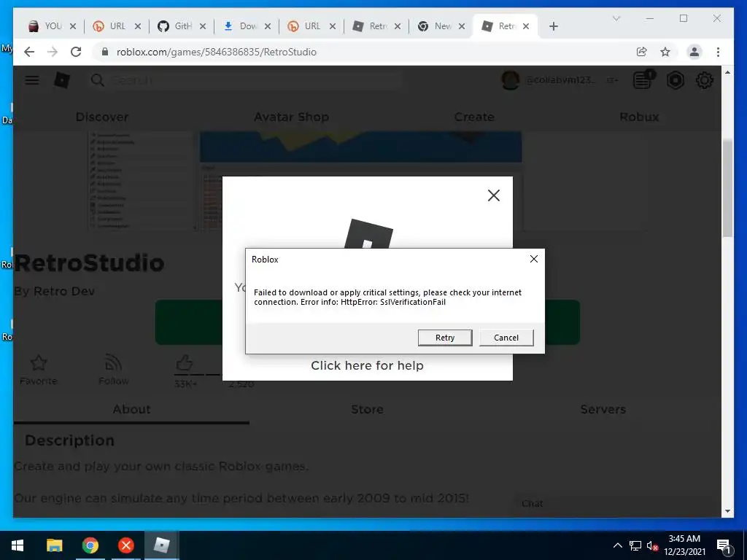Click the forward navigation arrow
747x560 pixels.
[x=53, y=52]
